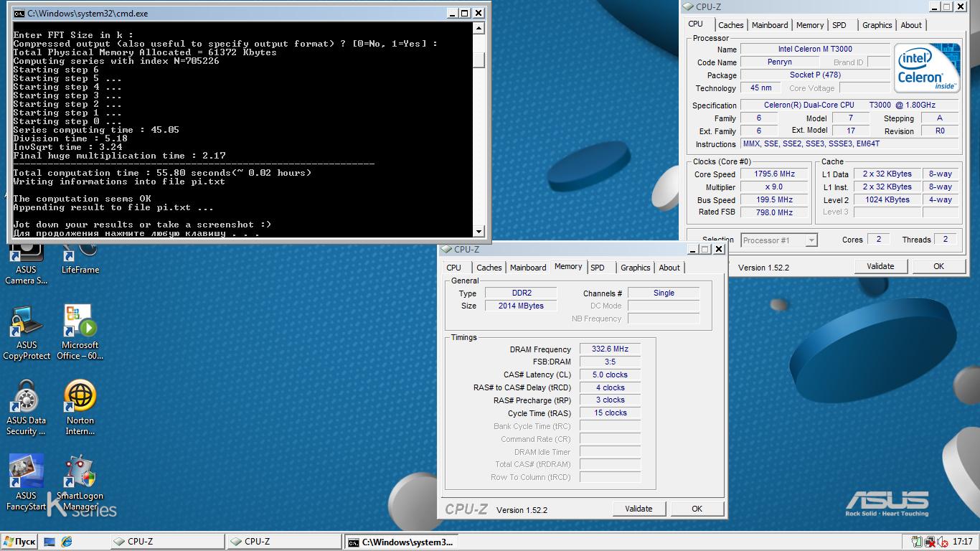The width and height of the screenshot is (980, 551).
Task: Click the Bus Speed value '199.5 MHz'
Action: (775, 200)
